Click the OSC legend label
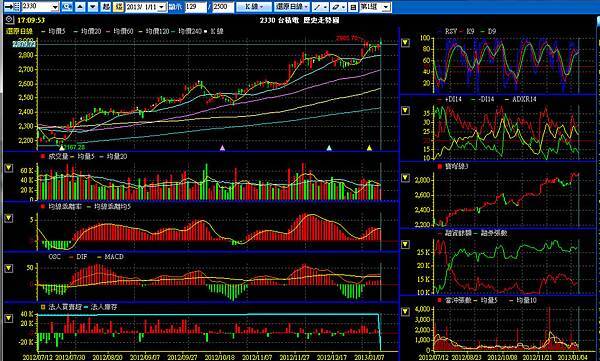Image resolution: width=600 pixels, height=361 pixels. pos(54,257)
